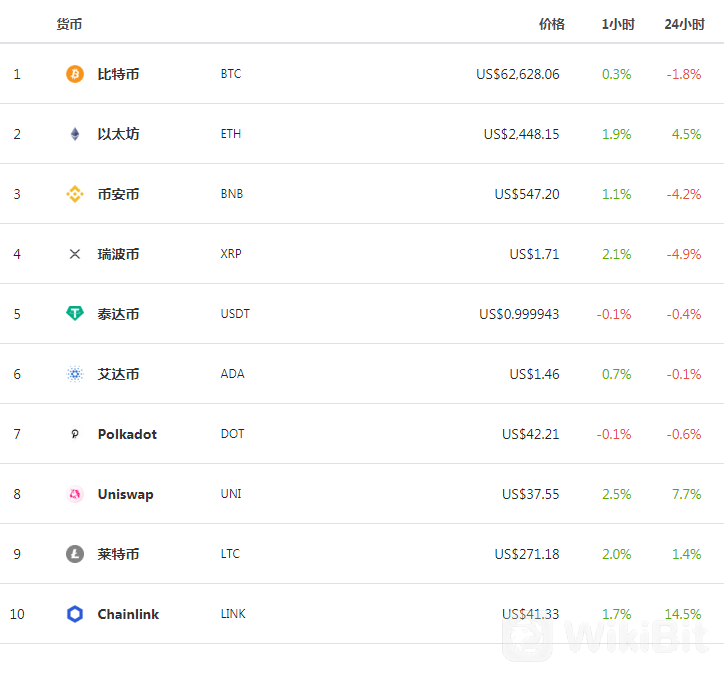The image size is (724, 681).
Task: Click the Bitcoin orange coin icon
Action: tap(75, 74)
